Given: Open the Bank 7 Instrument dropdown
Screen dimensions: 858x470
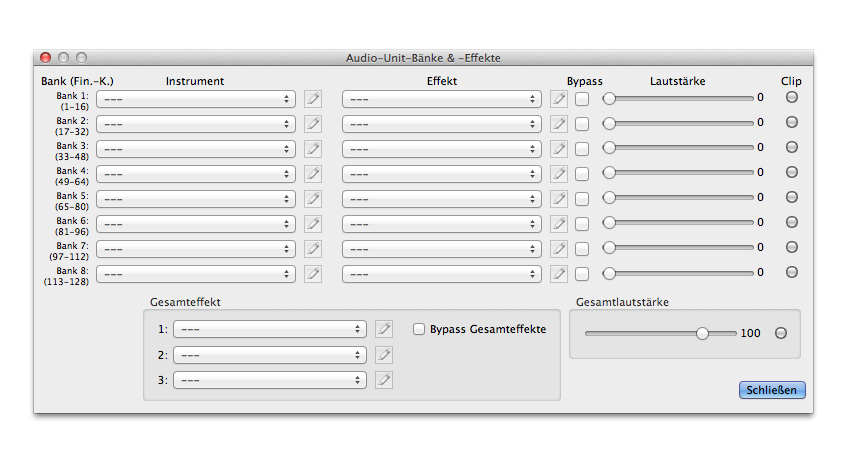Looking at the screenshot, I should (196, 249).
